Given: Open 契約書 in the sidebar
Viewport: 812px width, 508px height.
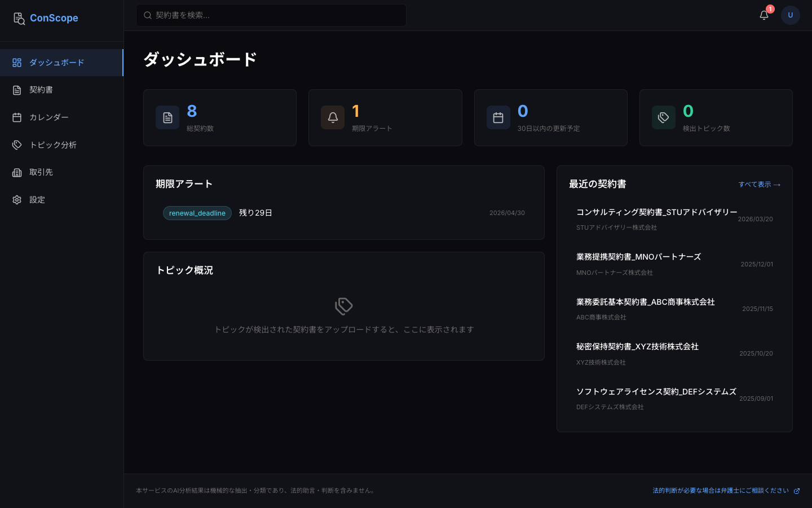Looking at the screenshot, I should point(41,90).
